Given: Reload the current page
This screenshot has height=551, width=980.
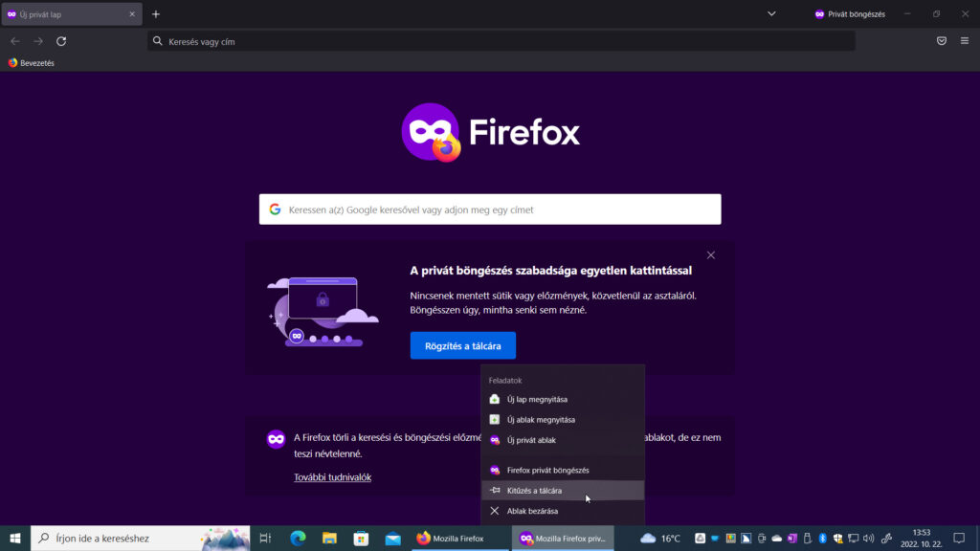Looking at the screenshot, I should point(61,41).
